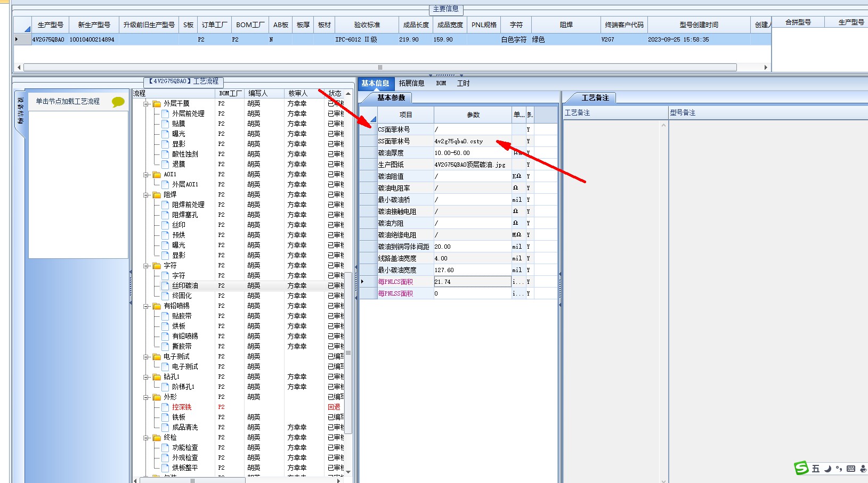Click the document icon beside 外层前处理
Image resolution: width=868 pixels, height=483 pixels.
[x=165, y=114]
